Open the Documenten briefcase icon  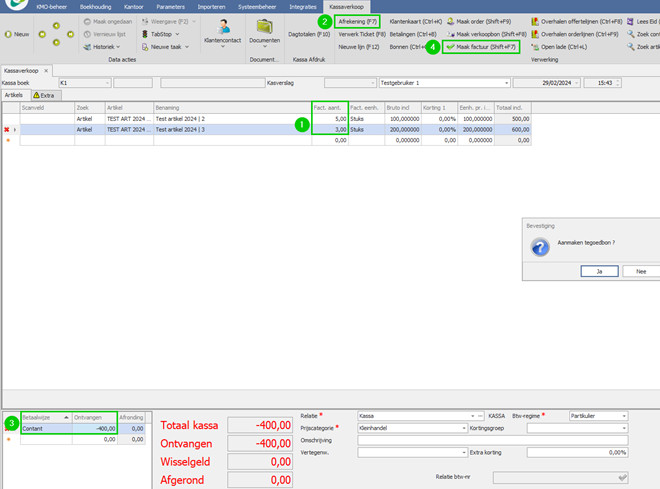click(264, 27)
